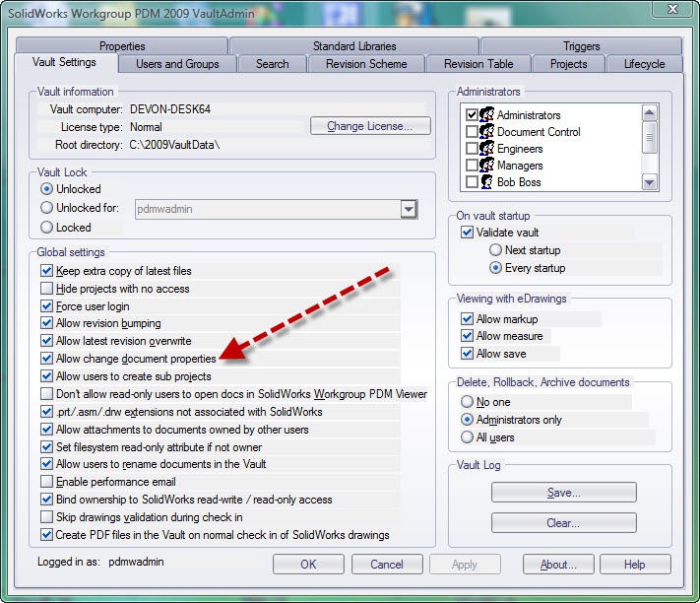Toggle eDrawings Allow markup checkbox
The image size is (700, 603).
pos(467,319)
